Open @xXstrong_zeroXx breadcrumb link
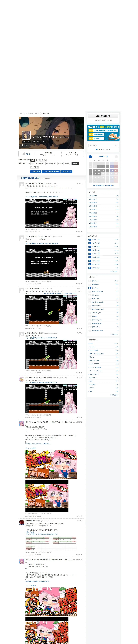Image resolution: width=138 pixels, height=644 pixels. (x=32, y=113)
